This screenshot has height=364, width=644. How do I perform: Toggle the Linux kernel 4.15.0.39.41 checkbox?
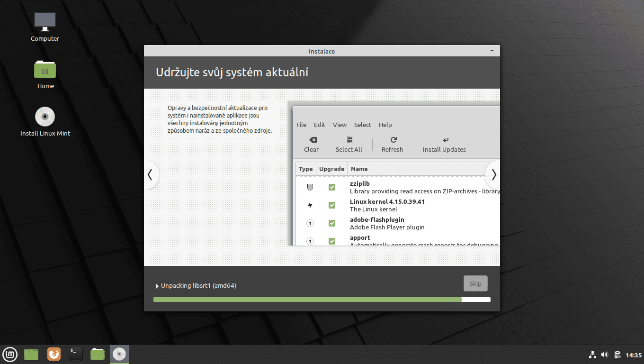coord(332,205)
